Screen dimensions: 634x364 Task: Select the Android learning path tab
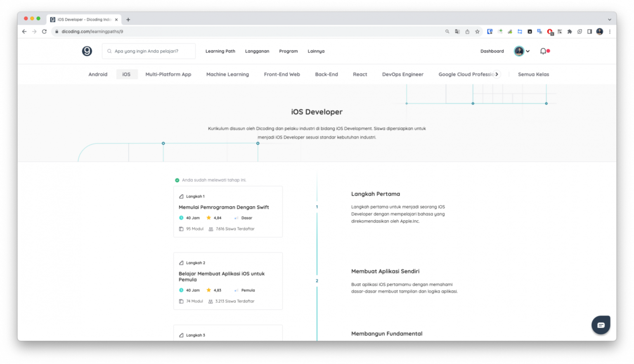pyautogui.click(x=98, y=74)
